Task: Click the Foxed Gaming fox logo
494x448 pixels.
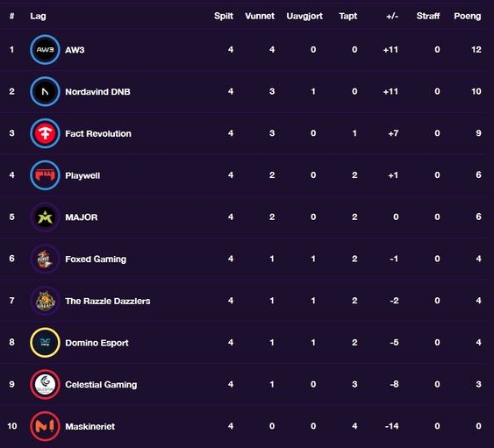Action: pyautogui.click(x=45, y=260)
